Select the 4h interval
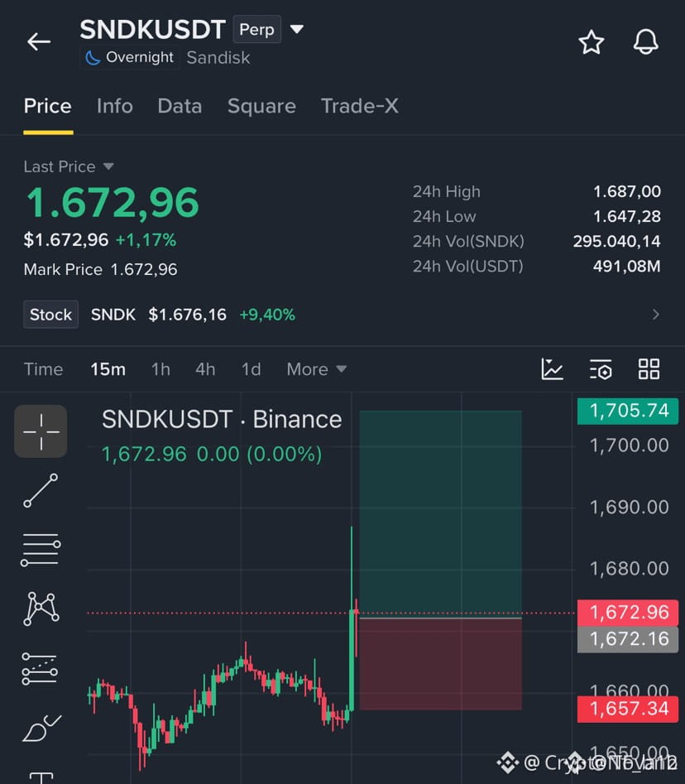The height and width of the screenshot is (784, 685). [205, 369]
